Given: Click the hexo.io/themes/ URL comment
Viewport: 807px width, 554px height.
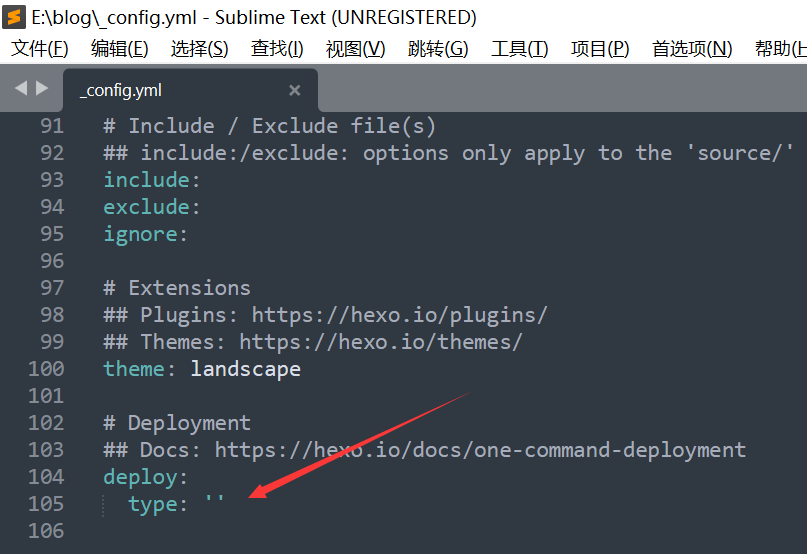Looking at the screenshot, I should click(381, 342).
